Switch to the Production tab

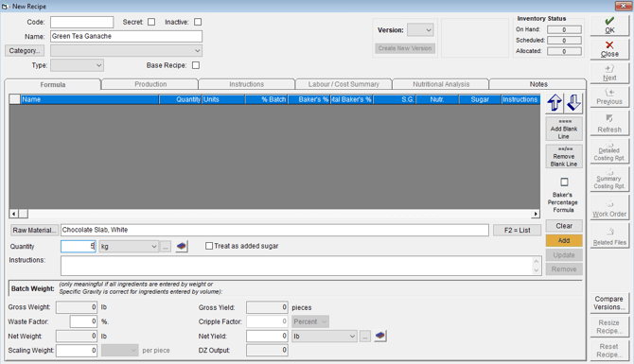tap(150, 84)
